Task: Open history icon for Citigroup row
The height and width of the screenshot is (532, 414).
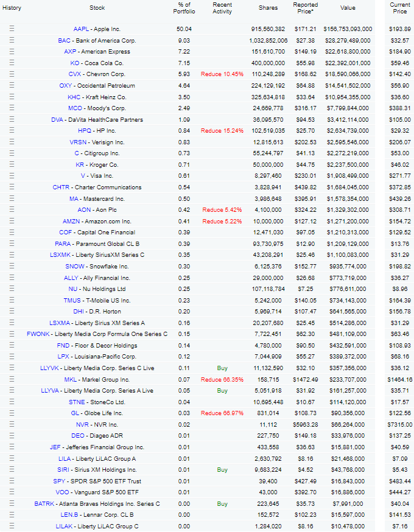Action: click(12, 153)
